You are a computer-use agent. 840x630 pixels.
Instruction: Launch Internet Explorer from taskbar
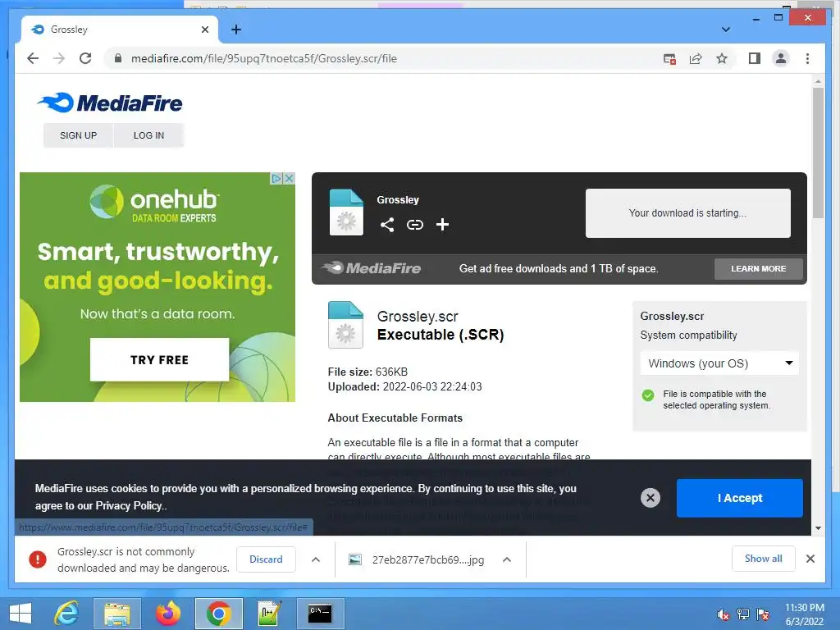click(67, 614)
